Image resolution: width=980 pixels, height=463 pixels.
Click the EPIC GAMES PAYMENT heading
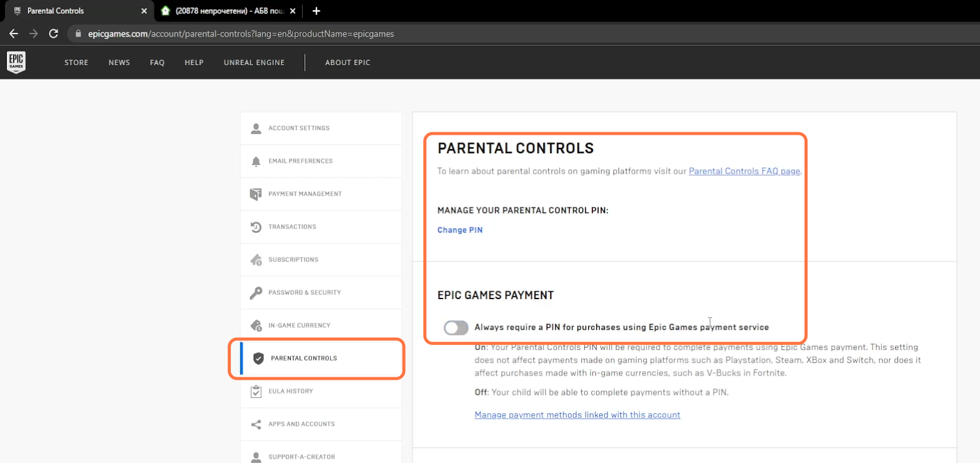(x=496, y=295)
